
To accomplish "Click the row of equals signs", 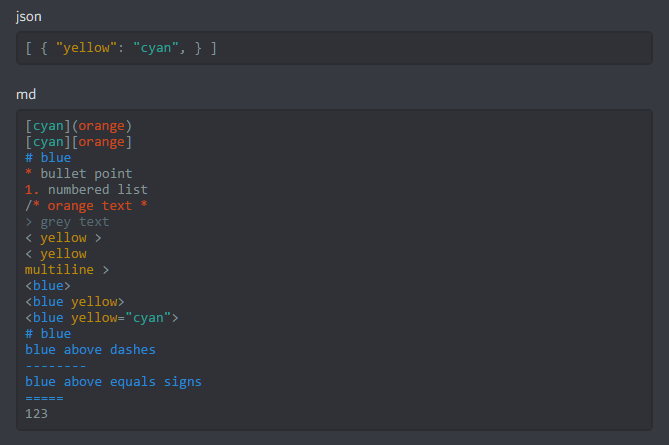I will (44, 397).
